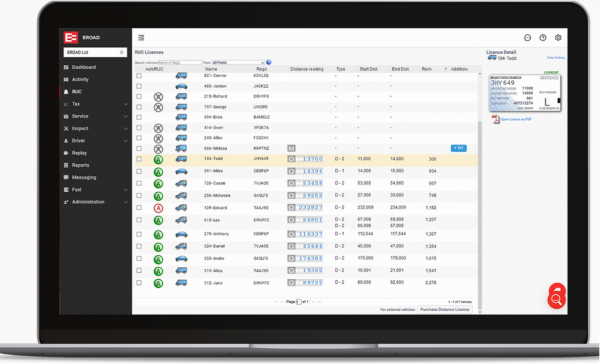Open the All Fleets dropdown
Viewport: 600px width, 364px height.
click(238, 62)
